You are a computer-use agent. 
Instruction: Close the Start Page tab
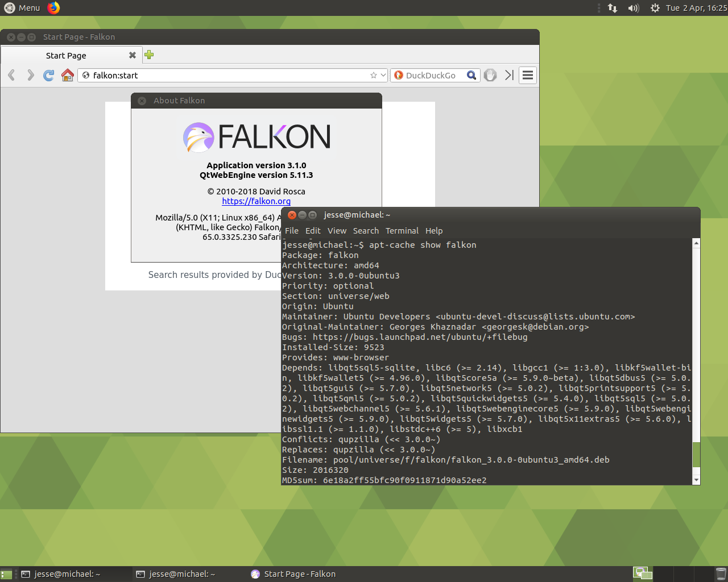133,55
